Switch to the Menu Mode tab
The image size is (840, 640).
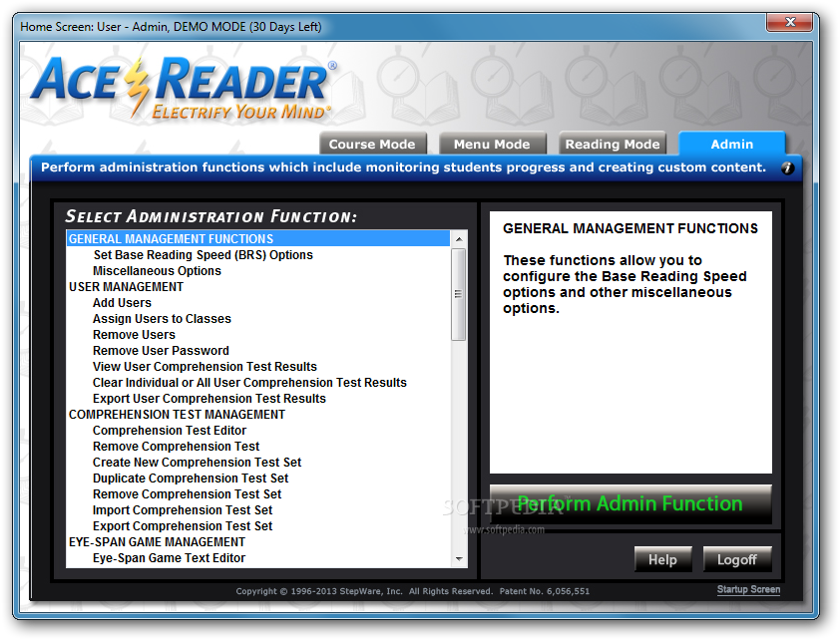pyautogui.click(x=492, y=144)
